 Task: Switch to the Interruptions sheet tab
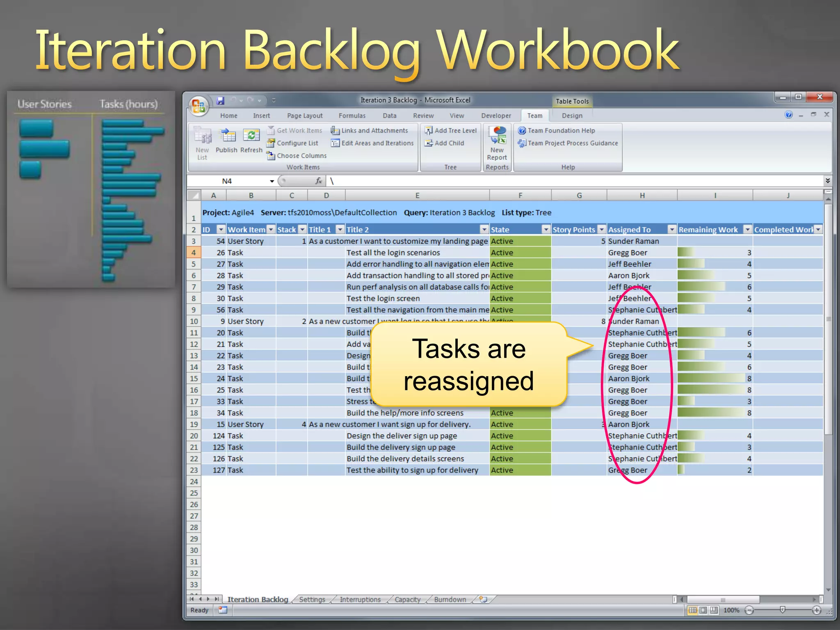(x=360, y=600)
